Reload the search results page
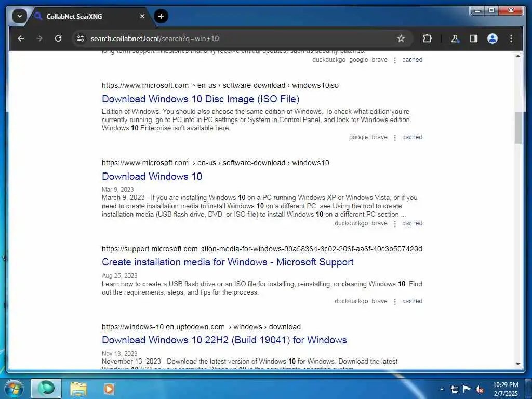The height and width of the screenshot is (399, 532). click(58, 38)
